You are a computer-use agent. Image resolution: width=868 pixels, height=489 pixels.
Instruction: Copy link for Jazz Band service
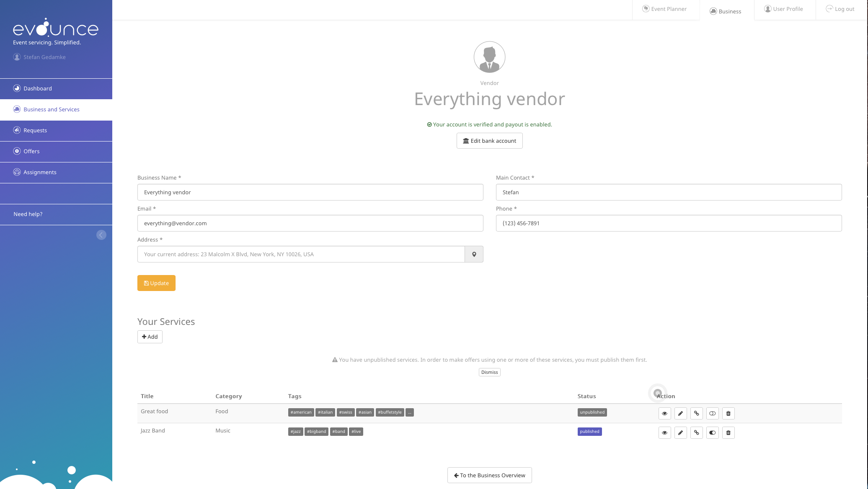pyautogui.click(x=696, y=432)
